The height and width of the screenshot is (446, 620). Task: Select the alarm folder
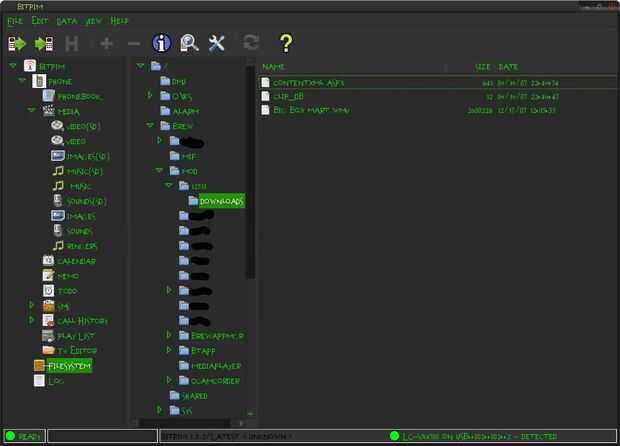185,111
